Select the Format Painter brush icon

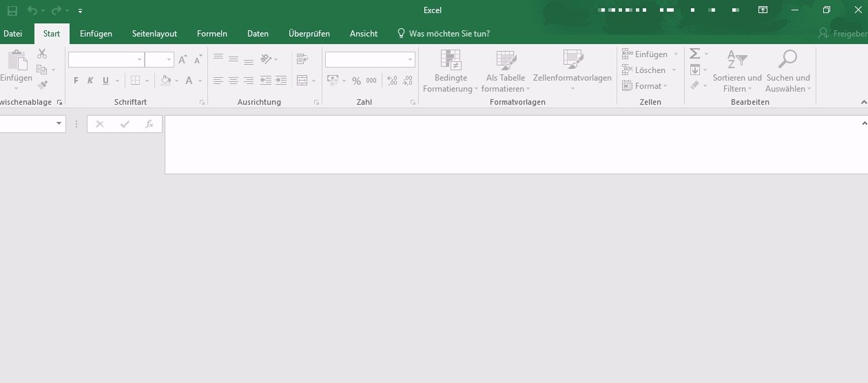[42, 85]
